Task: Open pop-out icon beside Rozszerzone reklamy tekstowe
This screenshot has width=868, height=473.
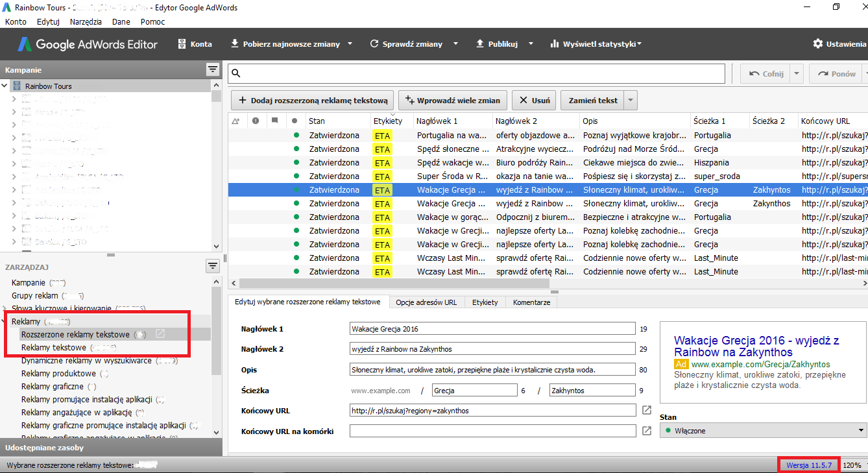Action: (x=160, y=334)
